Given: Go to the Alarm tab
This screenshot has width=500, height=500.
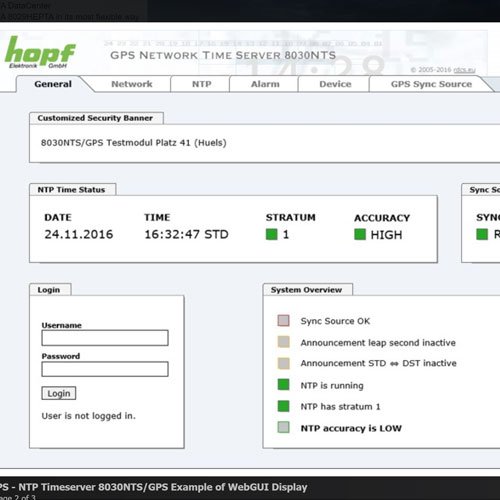Looking at the screenshot, I should coord(265,84).
